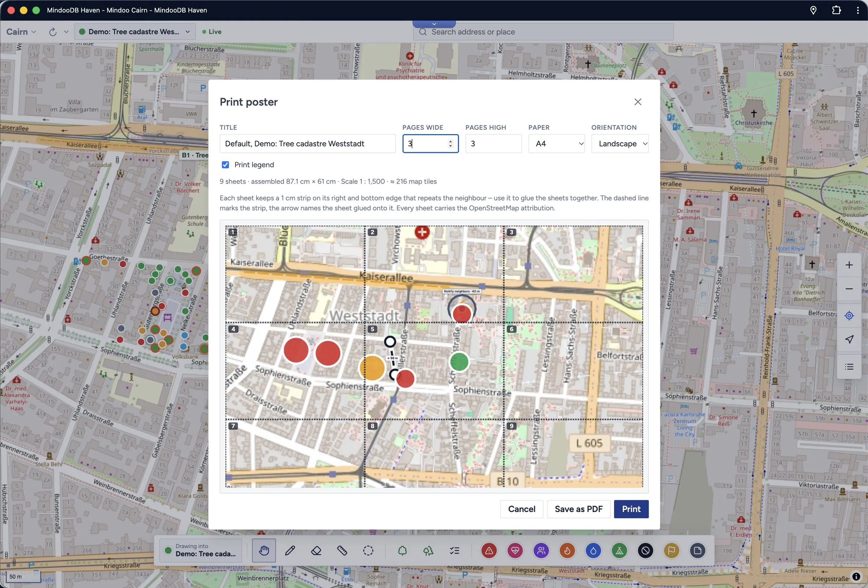The height and width of the screenshot is (588, 868).
Task: Pick the dark gray note marker
Action: (x=697, y=550)
